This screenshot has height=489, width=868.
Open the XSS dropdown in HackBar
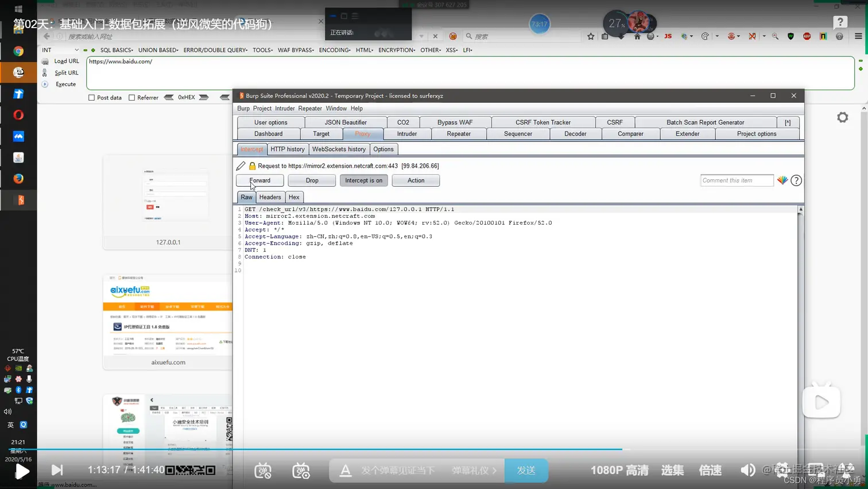[452, 50]
